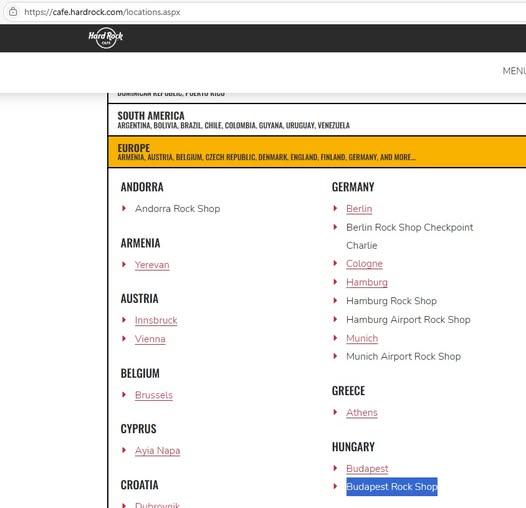
Task: Click the HUNGARY country heading
Action: click(353, 447)
